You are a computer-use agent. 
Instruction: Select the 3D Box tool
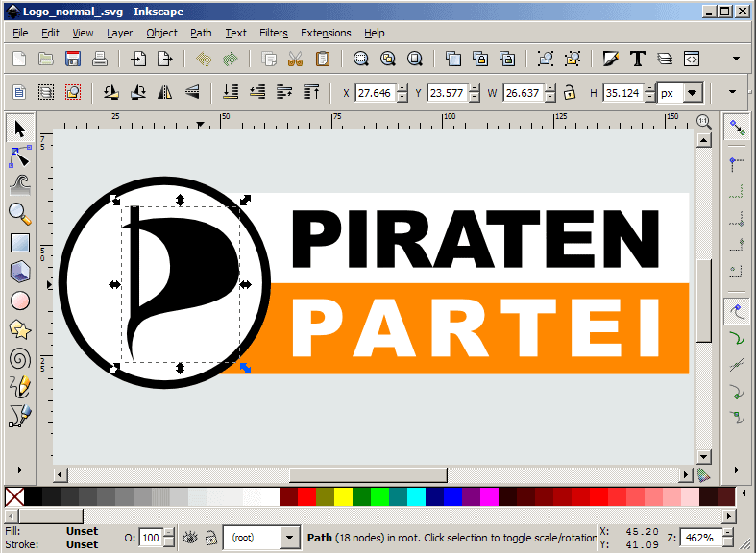point(20,272)
